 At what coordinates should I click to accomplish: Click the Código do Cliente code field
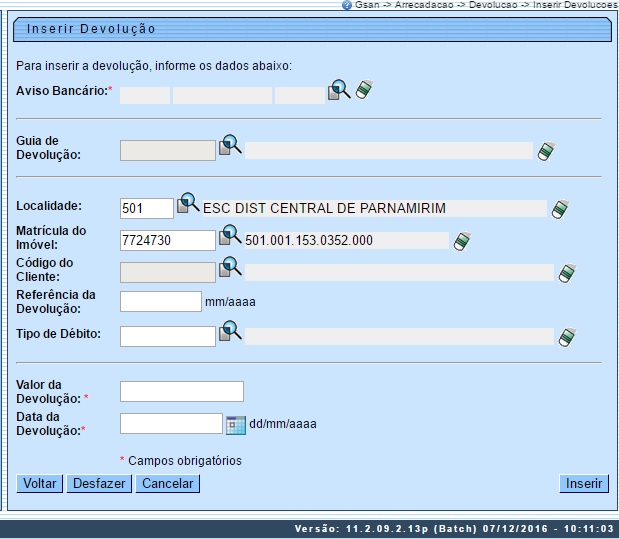(168, 272)
